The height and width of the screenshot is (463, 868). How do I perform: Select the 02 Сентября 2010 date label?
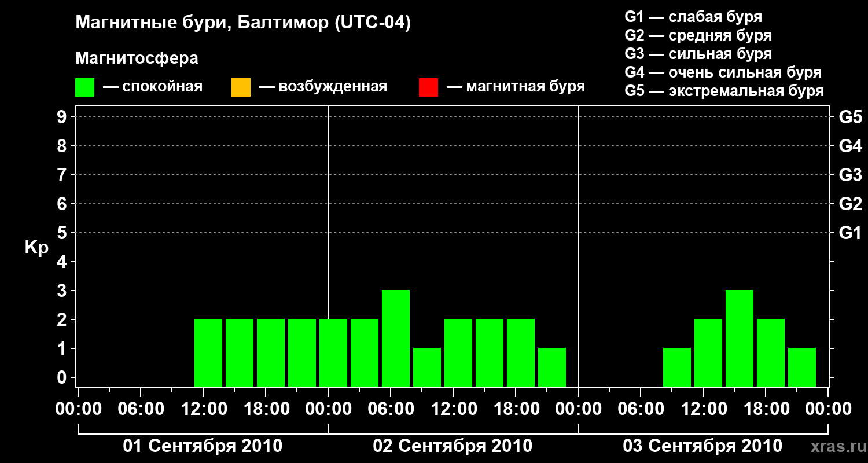coord(453,446)
